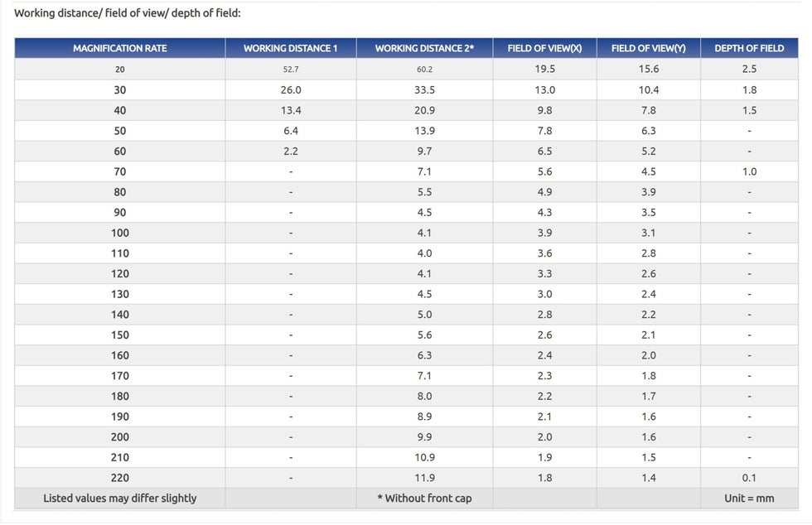The image size is (812, 525).
Task: Click the Working Distance 2* column header
Action: (424, 48)
